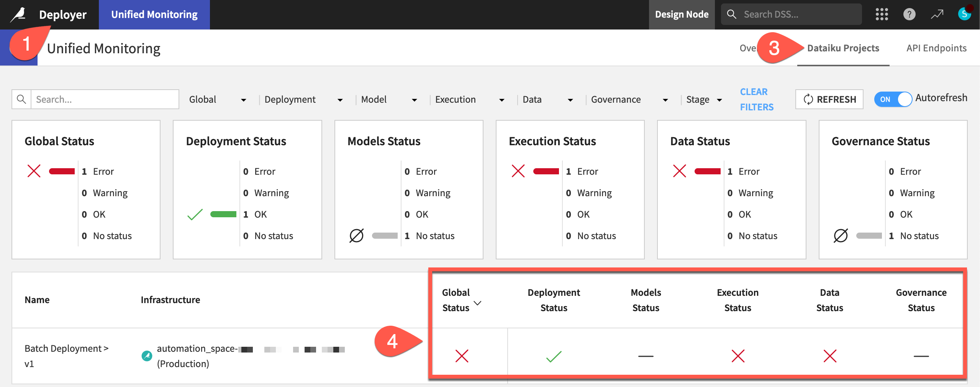Open the Batch Deployment > v1 row
The image size is (980, 387).
(67, 356)
